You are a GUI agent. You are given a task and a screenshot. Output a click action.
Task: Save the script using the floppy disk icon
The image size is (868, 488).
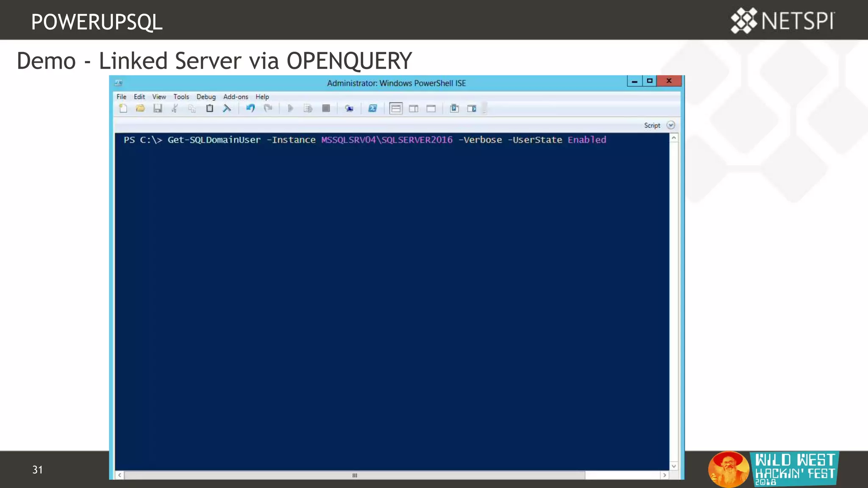coord(158,108)
